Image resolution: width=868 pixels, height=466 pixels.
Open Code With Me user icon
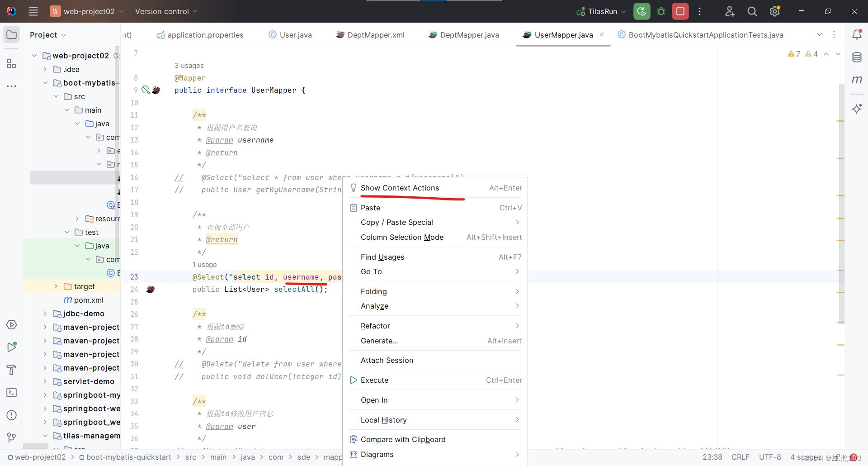(x=730, y=11)
